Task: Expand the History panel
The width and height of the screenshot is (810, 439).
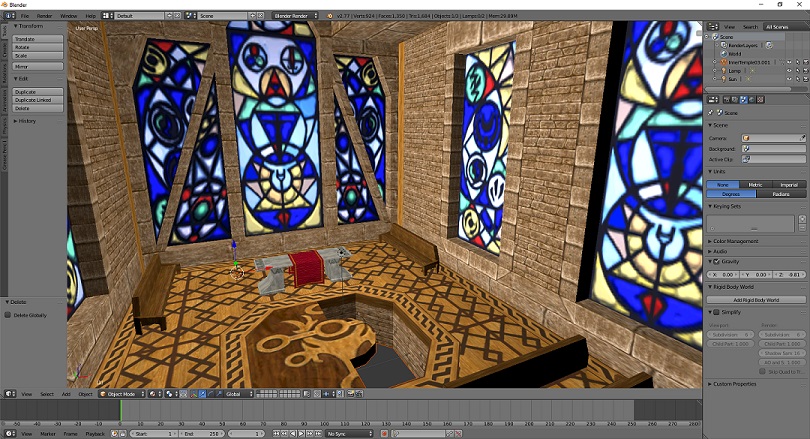Action: (x=25, y=121)
